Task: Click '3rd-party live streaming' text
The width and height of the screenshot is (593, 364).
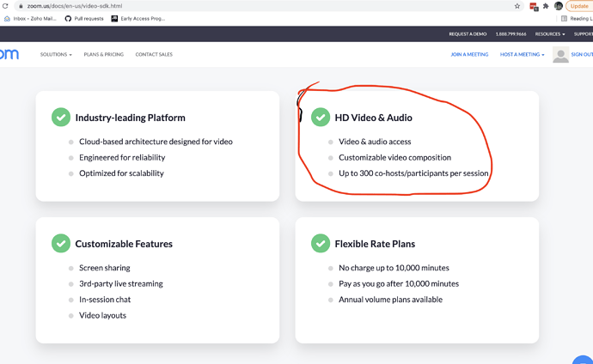Action: (121, 283)
